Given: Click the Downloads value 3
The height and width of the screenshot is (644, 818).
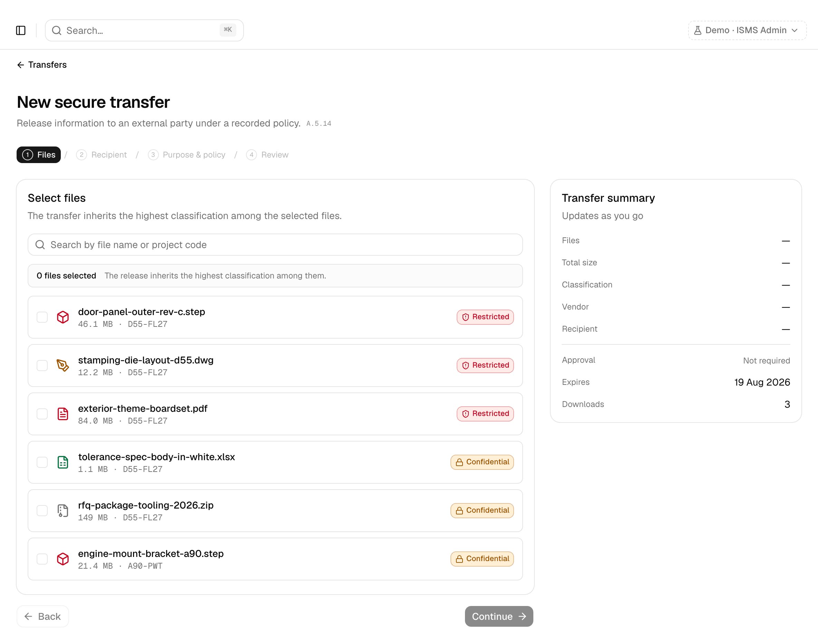Looking at the screenshot, I should (x=787, y=404).
